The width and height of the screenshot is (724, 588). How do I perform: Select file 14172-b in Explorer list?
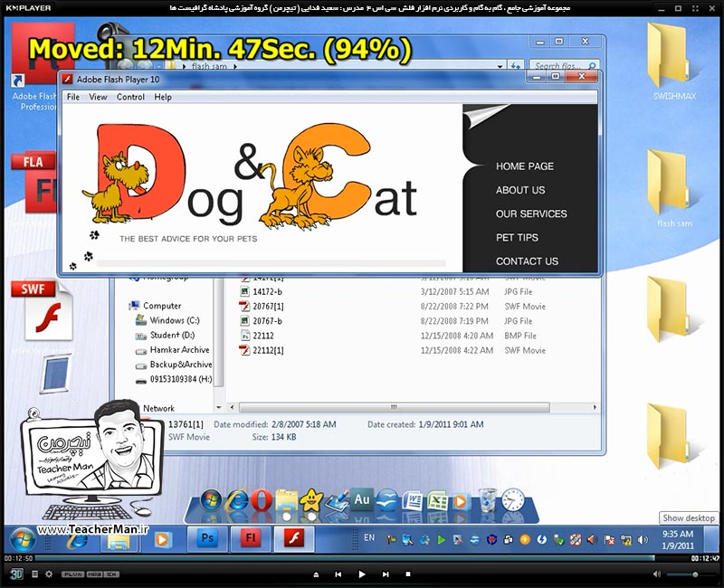pos(267,291)
